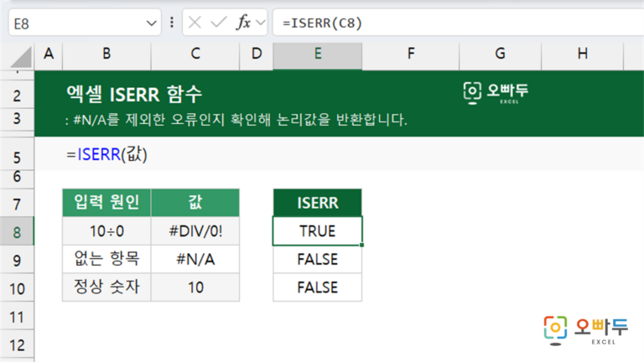The width and height of the screenshot is (644, 362).
Task: Select column F header
Action: click(x=411, y=54)
